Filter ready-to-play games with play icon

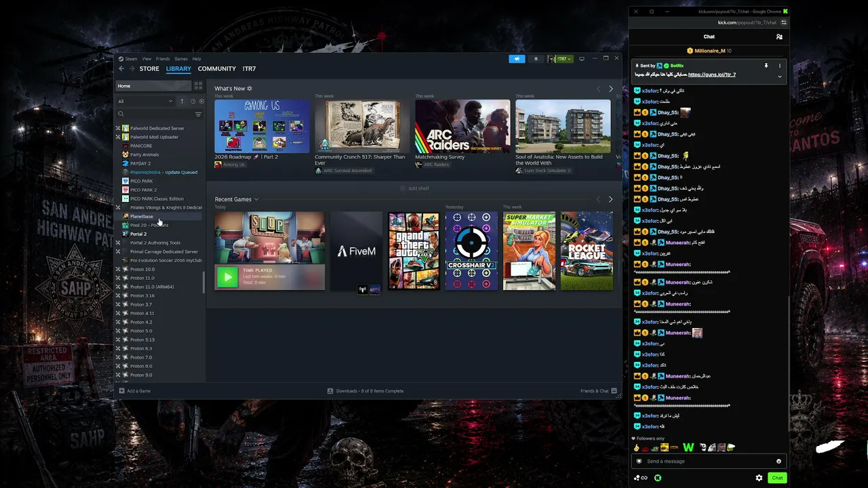pyautogui.click(x=201, y=102)
